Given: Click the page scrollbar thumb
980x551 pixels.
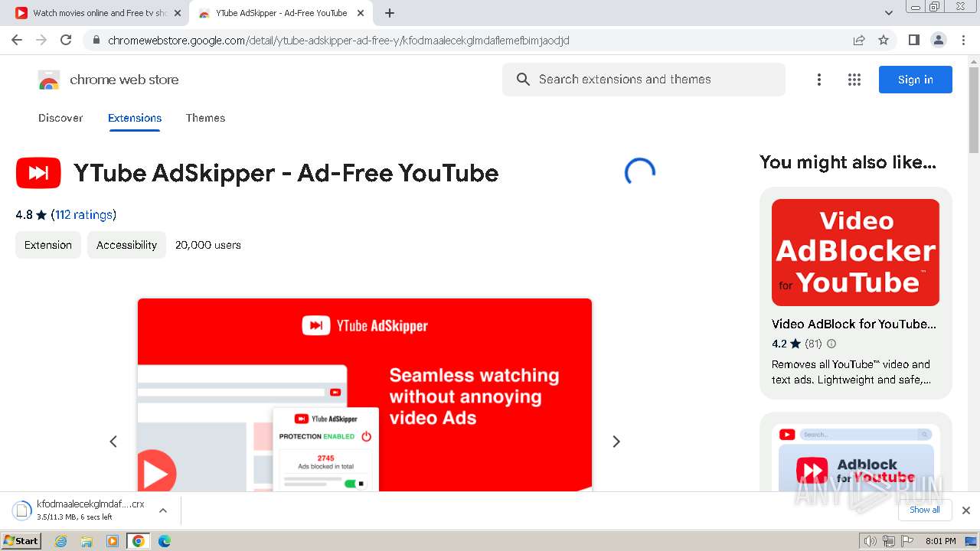Looking at the screenshot, I should click(973, 109).
